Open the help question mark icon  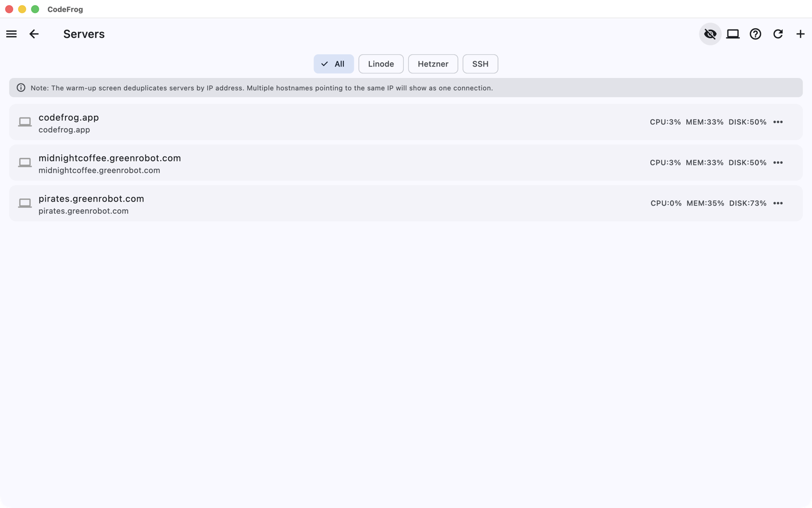755,34
